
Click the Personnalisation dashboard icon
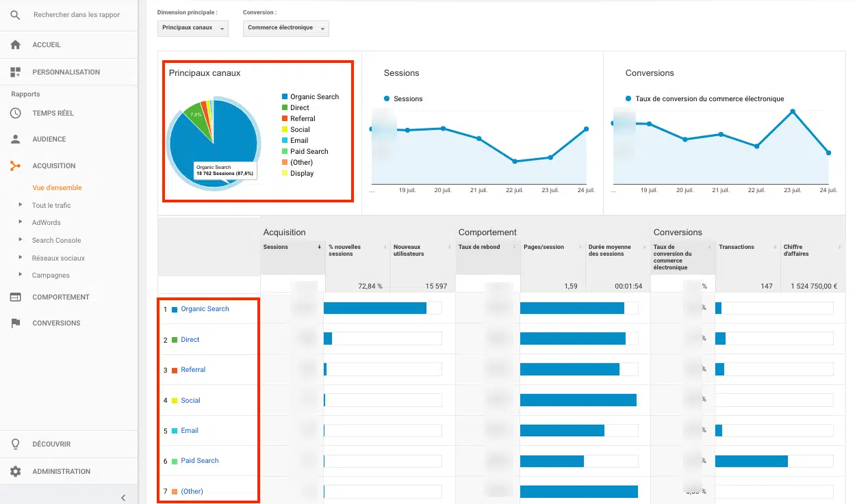16,72
